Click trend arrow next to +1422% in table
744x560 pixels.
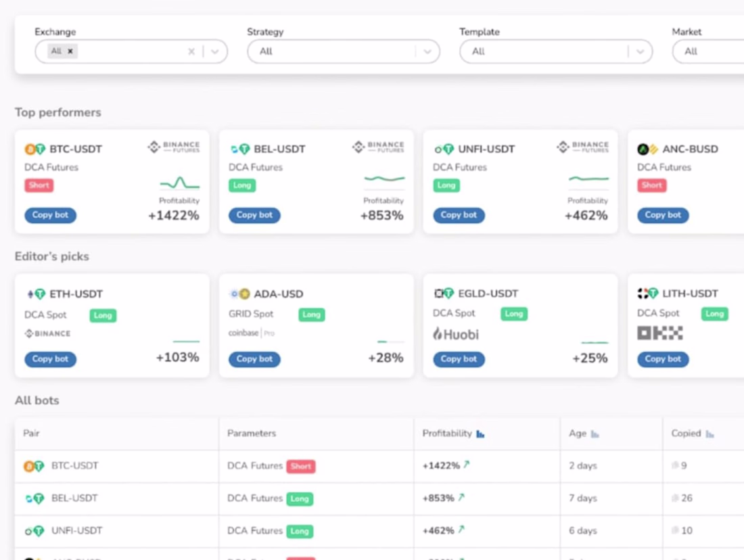point(467,465)
